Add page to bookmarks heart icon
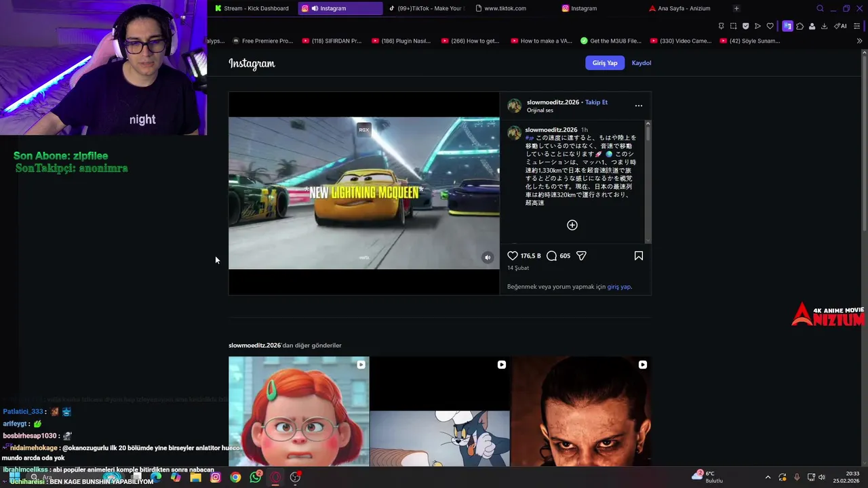 point(770,26)
